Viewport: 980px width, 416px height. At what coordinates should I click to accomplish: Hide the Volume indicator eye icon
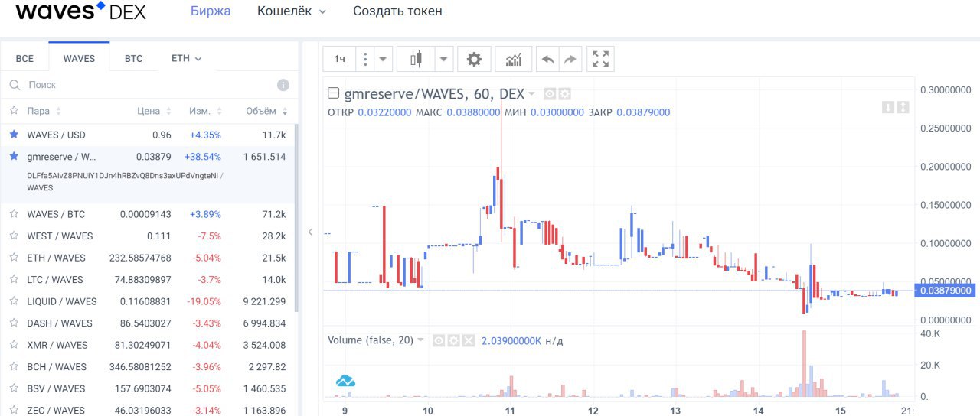[439, 340]
